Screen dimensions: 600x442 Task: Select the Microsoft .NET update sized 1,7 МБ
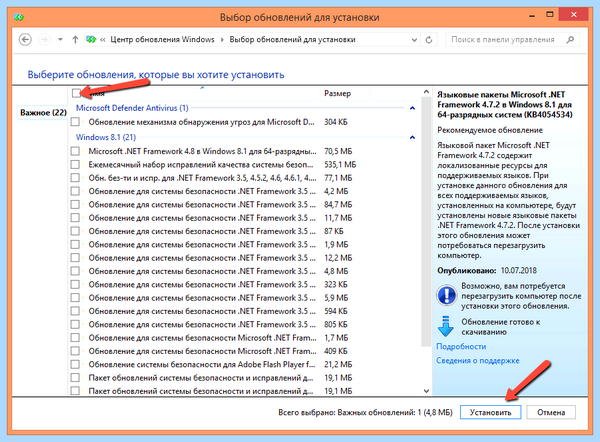coord(75,338)
